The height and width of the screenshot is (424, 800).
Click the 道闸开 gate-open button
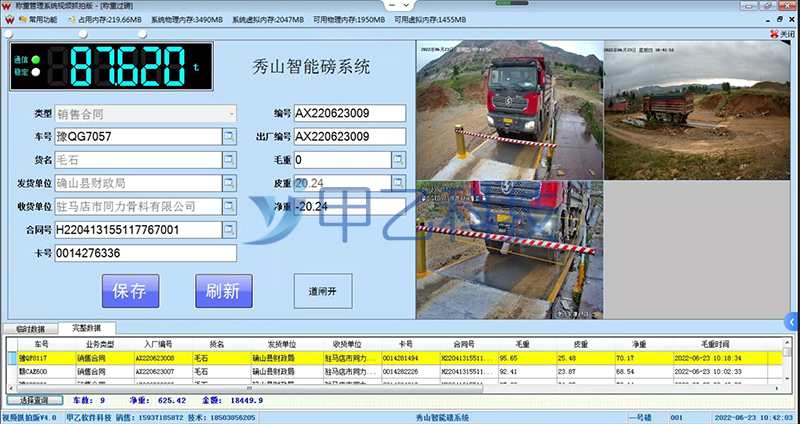[x=323, y=291]
